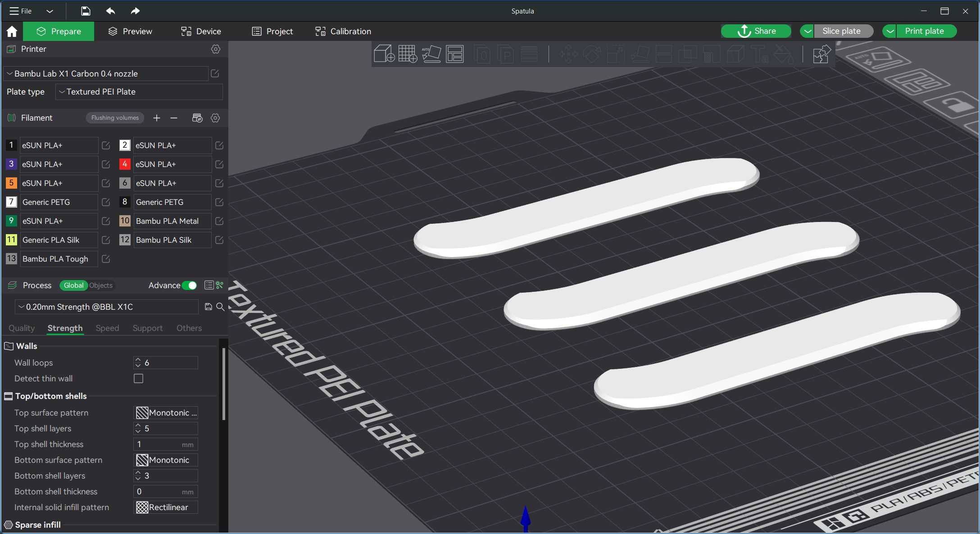The height and width of the screenshot is (534, 980).
Task: Click the search process settings magnifier icon
Action: tap(220, 307)
